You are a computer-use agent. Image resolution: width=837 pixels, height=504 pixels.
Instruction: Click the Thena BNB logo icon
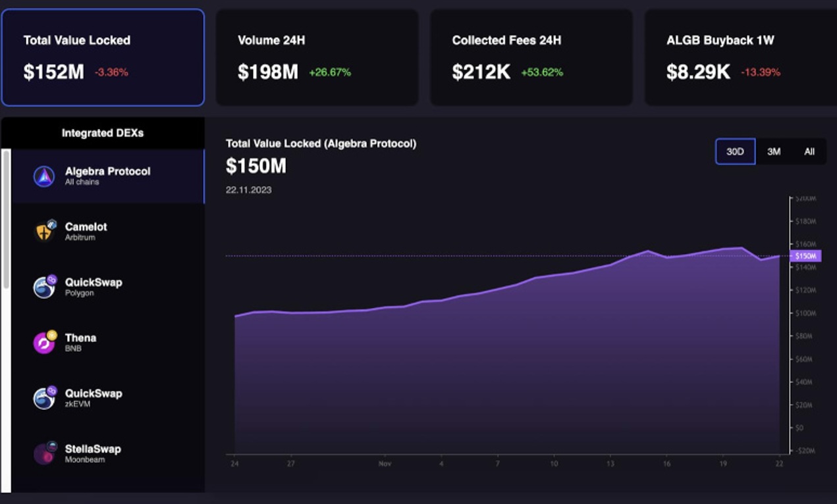tap(44, 342)
